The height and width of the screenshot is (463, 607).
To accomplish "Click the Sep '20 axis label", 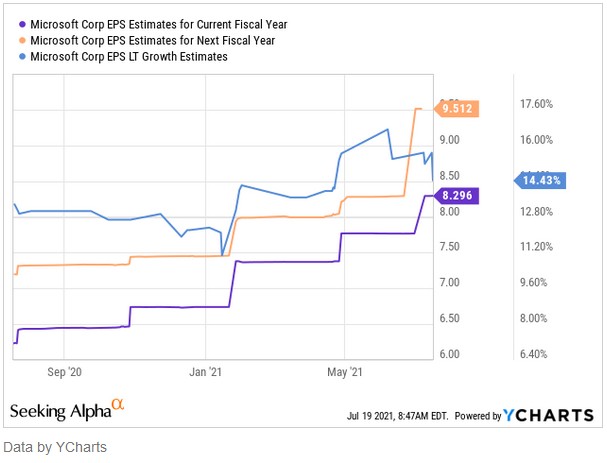I will (x=64, y=372).
